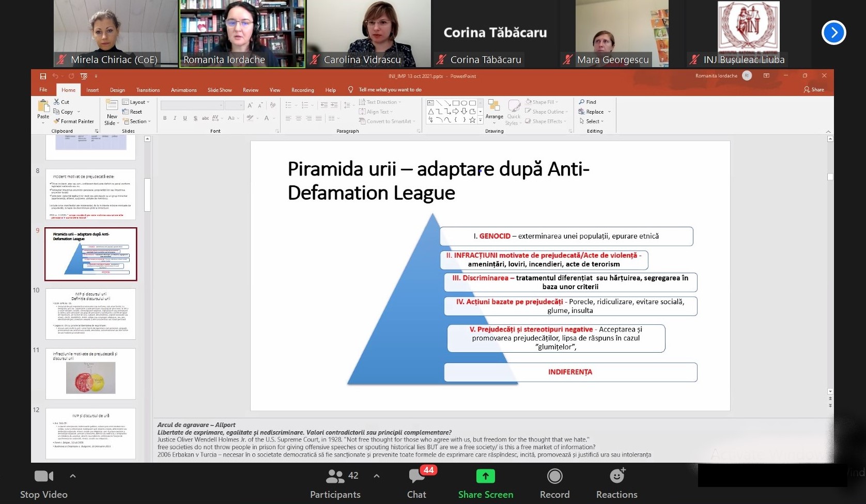Add a New Slide

click(112, 112)
